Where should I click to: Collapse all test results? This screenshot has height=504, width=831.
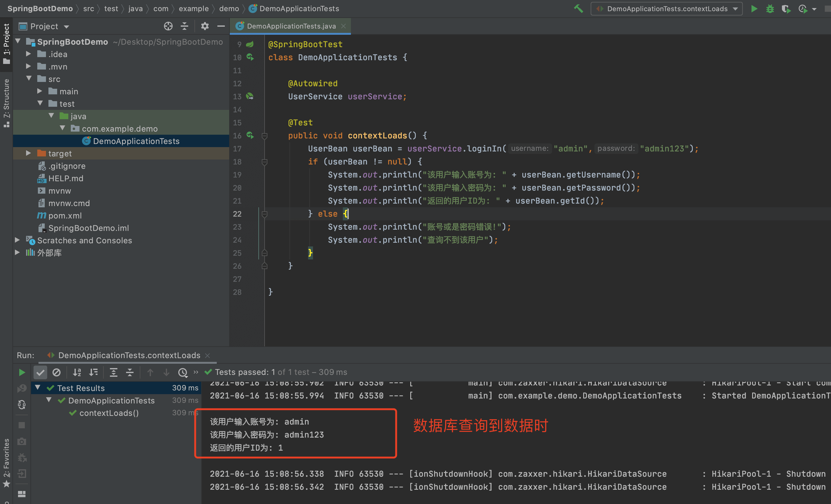click(x=130, y=372)
